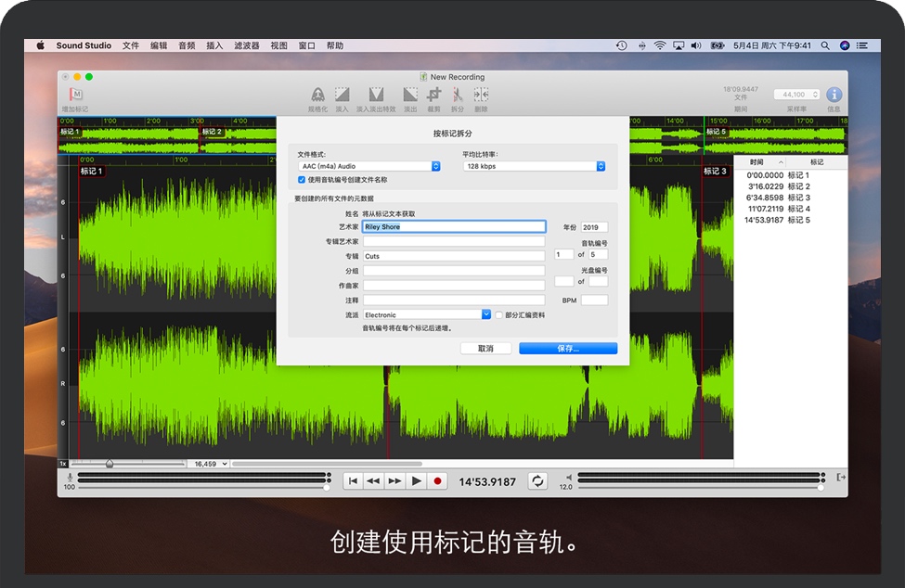The image size is (905, 588).
Task: Click the horizontal zoom slider knob
Action: 110,464
